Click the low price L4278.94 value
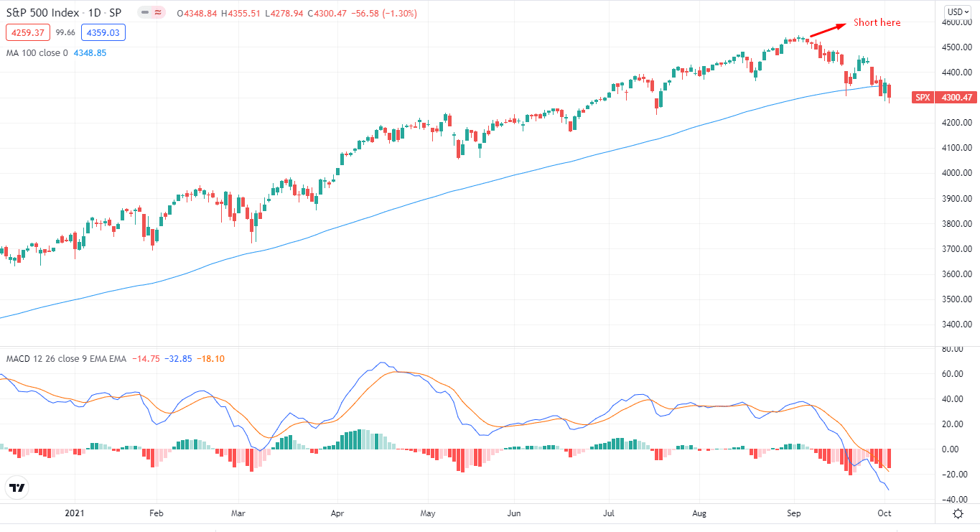The height and width of the screenshot is (532, 980). coord(284,14)
